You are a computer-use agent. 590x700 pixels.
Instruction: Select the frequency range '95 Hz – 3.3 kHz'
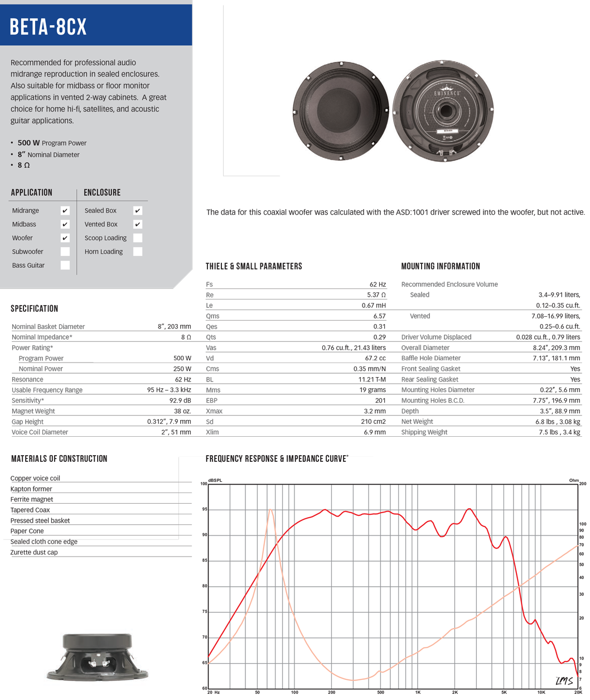[x=169, y=390]
